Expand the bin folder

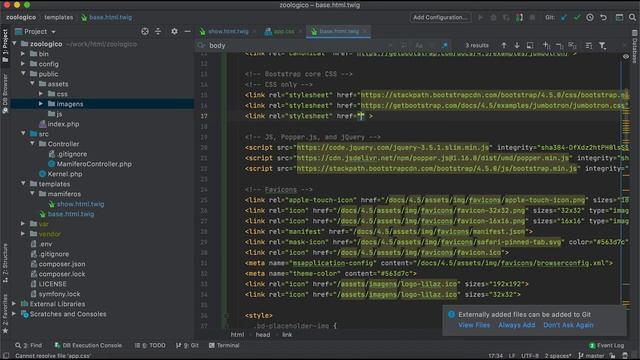pos(23,54)
